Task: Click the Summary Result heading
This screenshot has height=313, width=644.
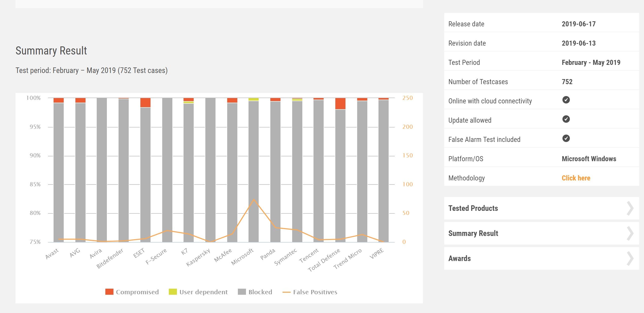Action: click(x=51, y=50)
